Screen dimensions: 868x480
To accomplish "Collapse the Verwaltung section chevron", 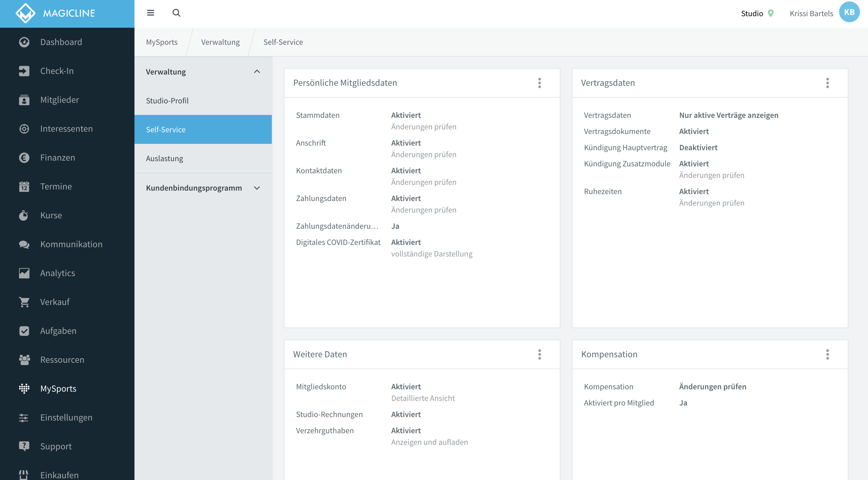I will coord(257,72).
